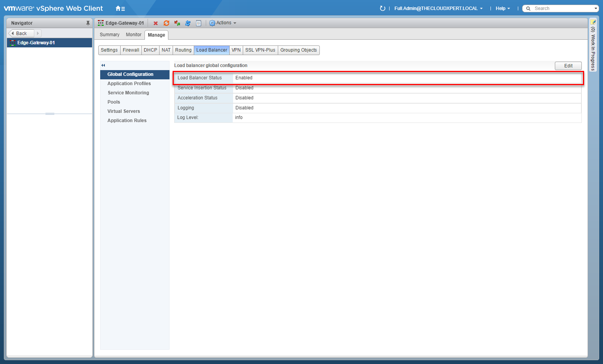
Task: Open Work In Progress sticky note icon
Action: tap(593, 22)
